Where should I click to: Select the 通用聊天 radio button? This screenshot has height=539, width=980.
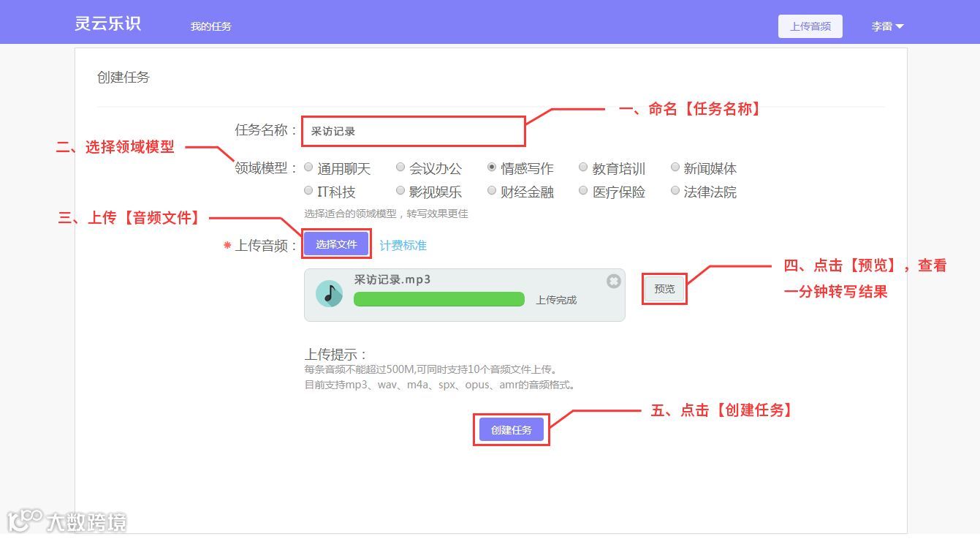click(x=308, y=167)
